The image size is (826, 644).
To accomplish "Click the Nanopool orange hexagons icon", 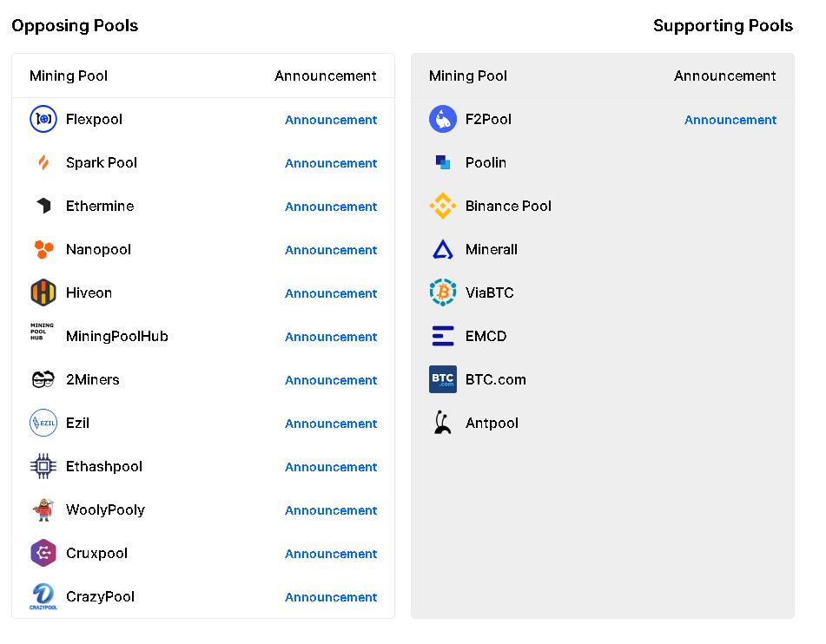I will [x=43, y=249].
